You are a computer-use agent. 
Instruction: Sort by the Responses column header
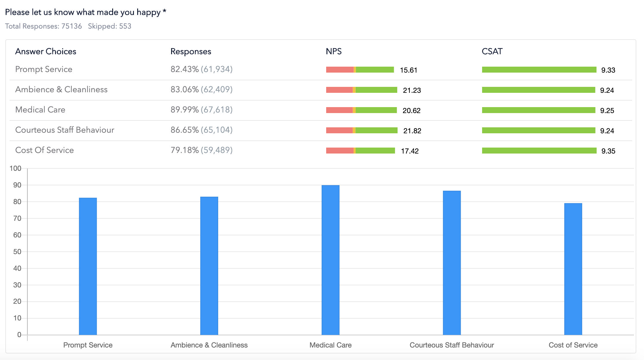[191, 51]
